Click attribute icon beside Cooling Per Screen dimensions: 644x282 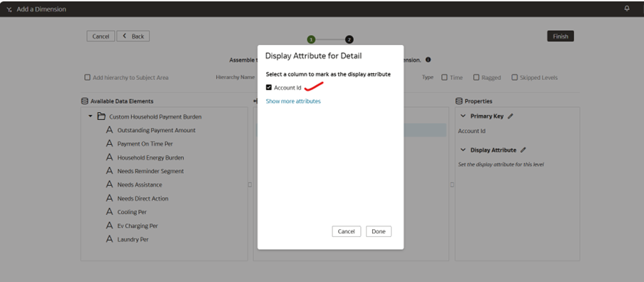(109, 212)
